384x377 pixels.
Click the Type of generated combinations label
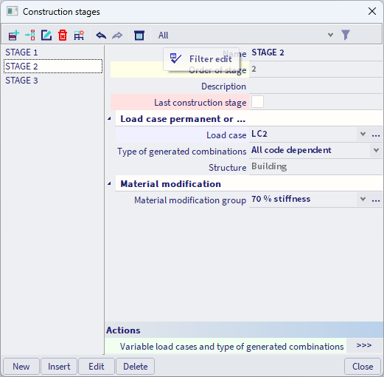tap(182, 151)
